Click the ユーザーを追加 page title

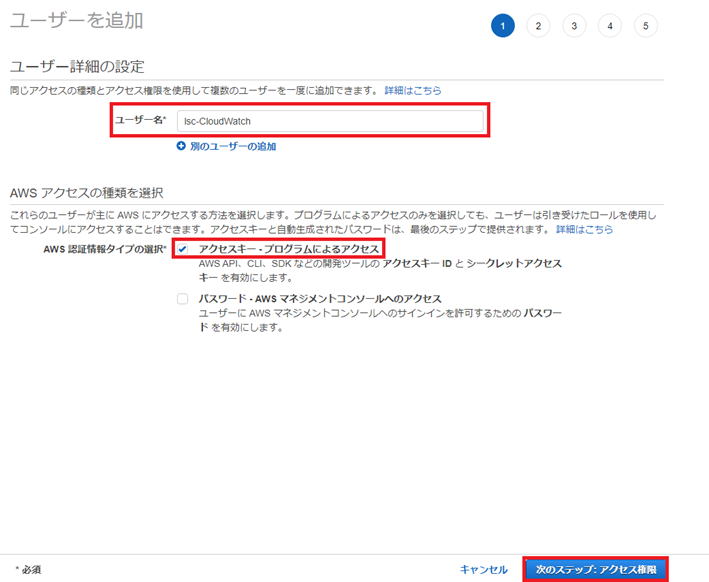coord(76,21)
